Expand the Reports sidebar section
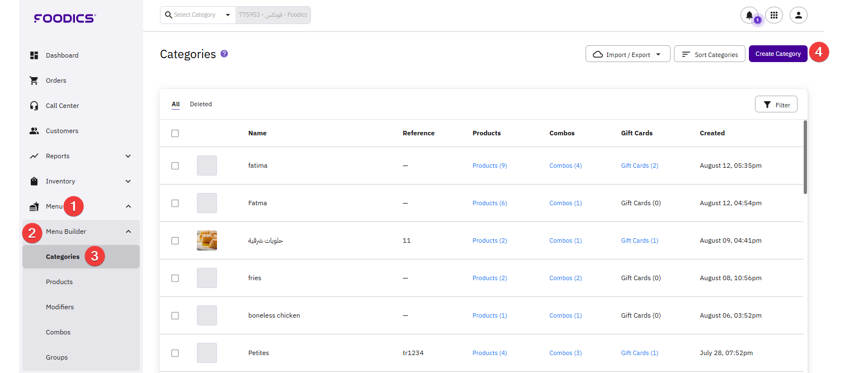Image resolution: width=868 pixels, height=373 pixels. (128, 156)
